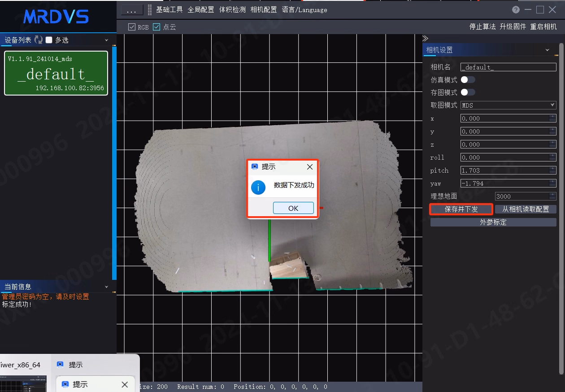Open the 体积检测 menu

232,10
